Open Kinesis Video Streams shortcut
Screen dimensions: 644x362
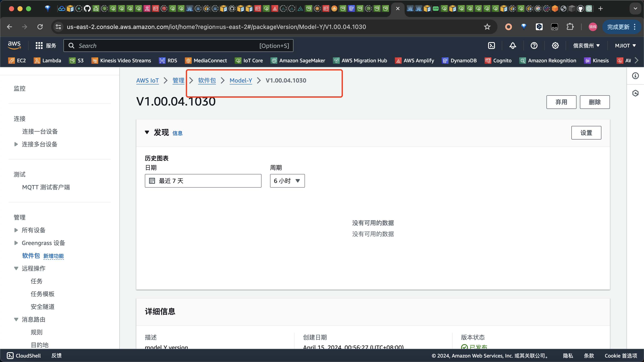pos(121,60)
